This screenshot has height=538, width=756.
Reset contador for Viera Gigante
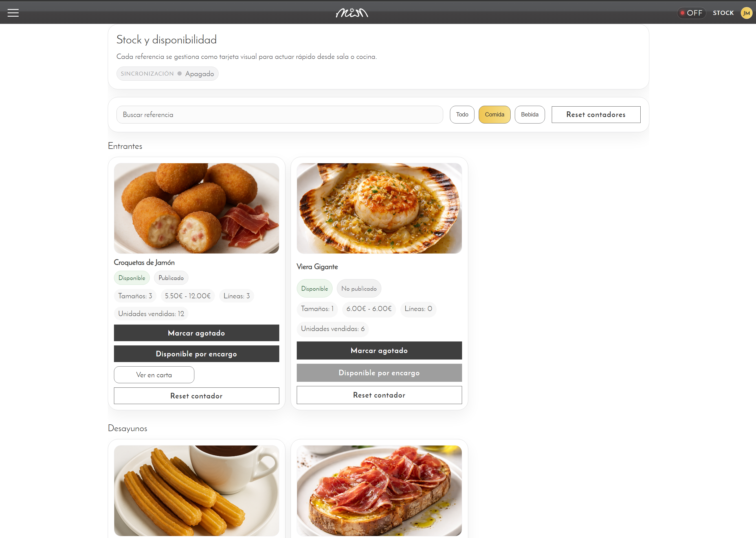(379, 395)
